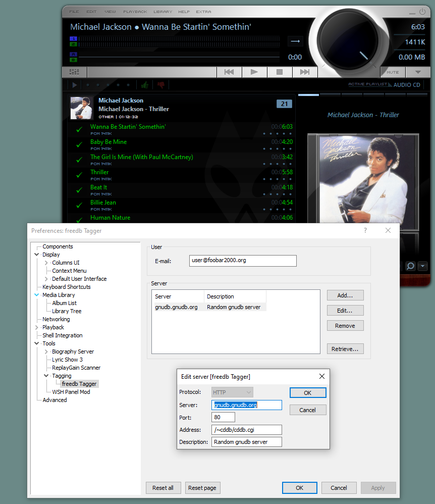Image resolution: width=435 pixels, height=504 pixels.
Task: Expand the Columns UI tree node
Action: pos(46,263)
